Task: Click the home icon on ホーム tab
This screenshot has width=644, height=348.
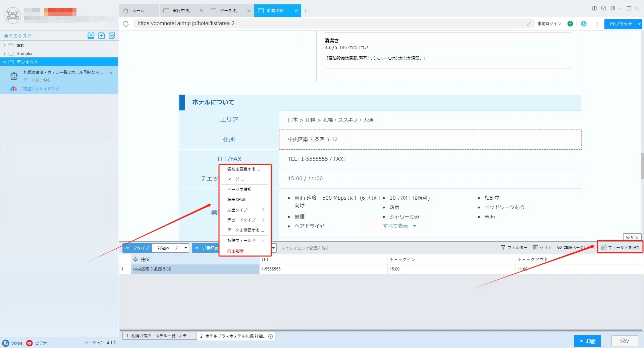Action: 126,11
